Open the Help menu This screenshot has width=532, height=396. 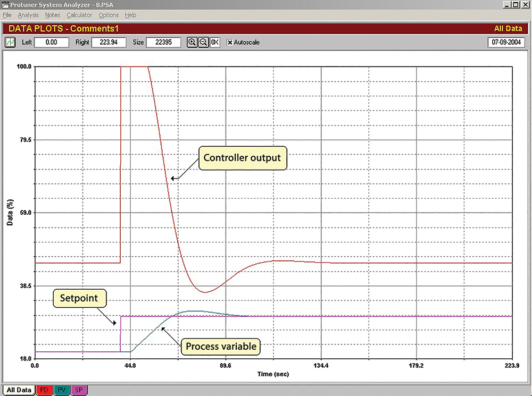click(x=130, y=15)
